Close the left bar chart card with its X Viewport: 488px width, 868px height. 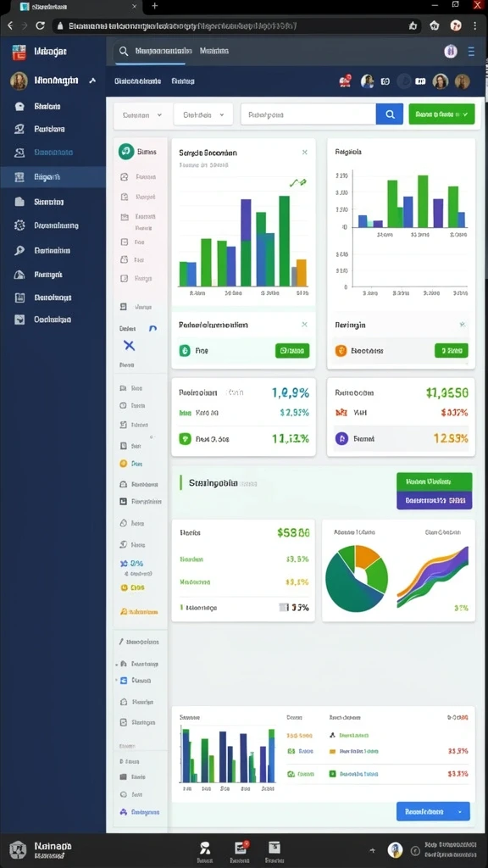[x=304, y=153]
